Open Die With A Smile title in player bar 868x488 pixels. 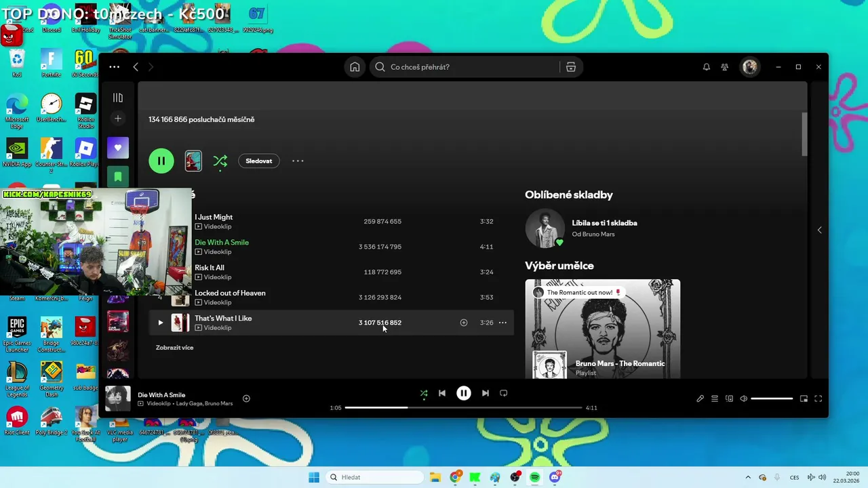pyautogui.click(x=161, y=394)
